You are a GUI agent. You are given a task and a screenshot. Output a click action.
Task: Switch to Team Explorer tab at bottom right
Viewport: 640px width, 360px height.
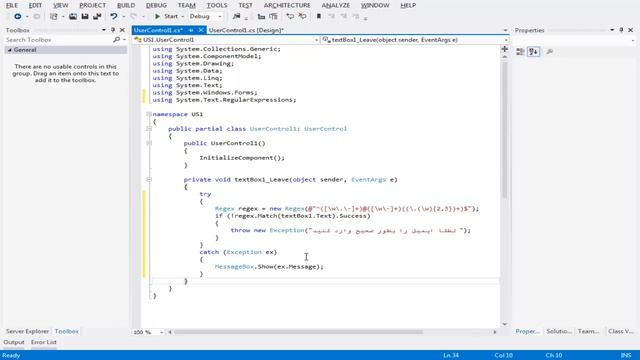click(588, 331)
